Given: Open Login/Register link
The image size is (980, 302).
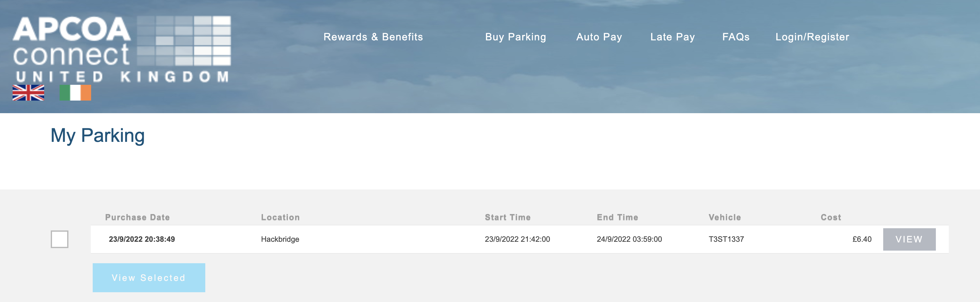Looking at the screenshot, I should point(812,37).
